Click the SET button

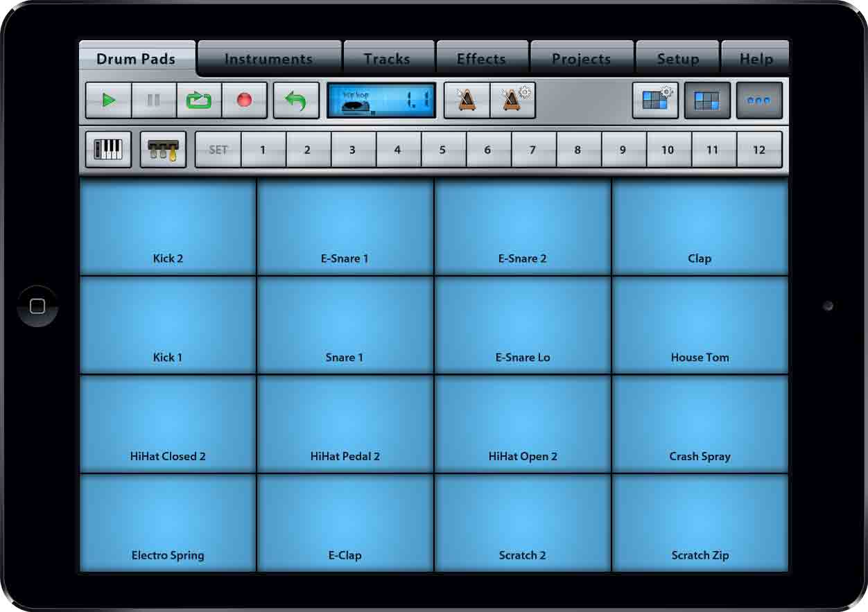218,150
